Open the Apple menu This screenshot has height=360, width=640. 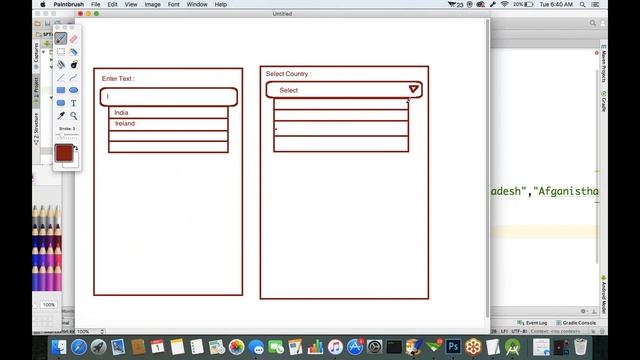(x=42, y=4)
